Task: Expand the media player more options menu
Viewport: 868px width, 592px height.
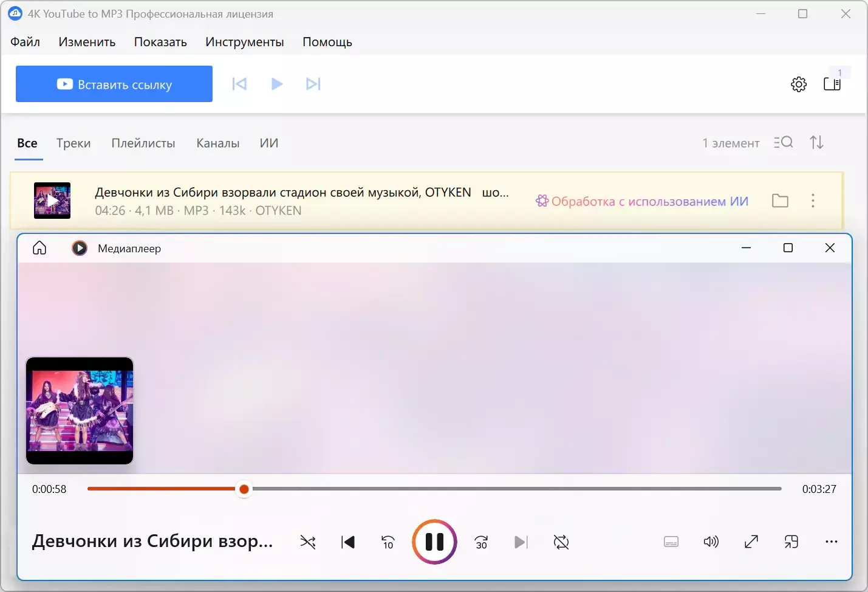Action: [832, 542]
